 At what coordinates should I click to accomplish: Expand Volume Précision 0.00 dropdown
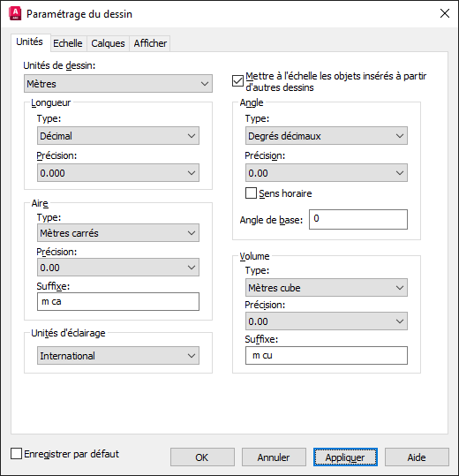pos(326,321)
